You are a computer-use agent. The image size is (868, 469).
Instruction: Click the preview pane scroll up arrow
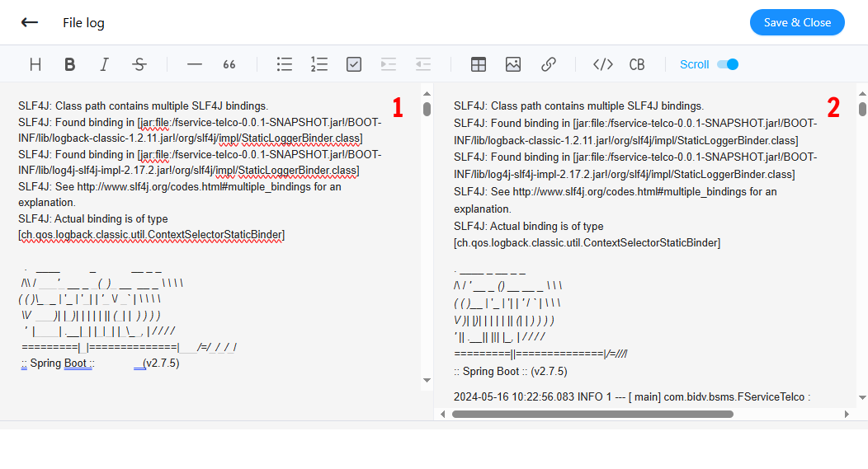pos(862,93)
